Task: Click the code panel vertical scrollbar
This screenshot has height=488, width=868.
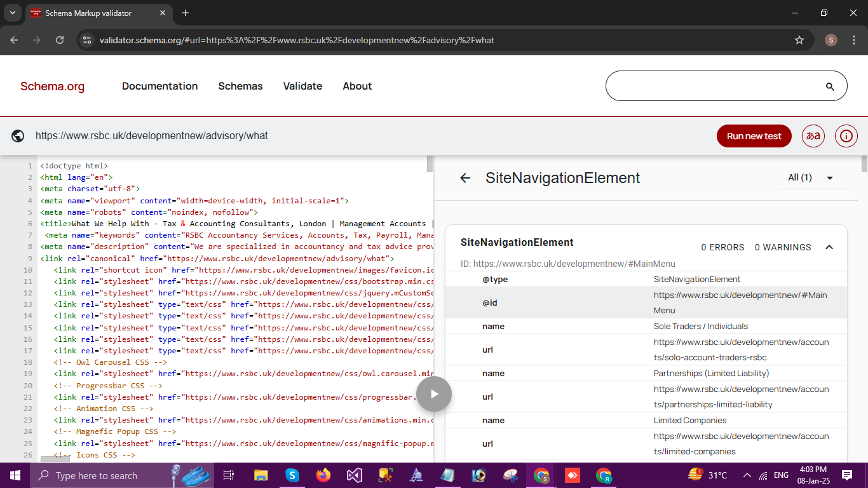Action: click(x=430, y=164)
